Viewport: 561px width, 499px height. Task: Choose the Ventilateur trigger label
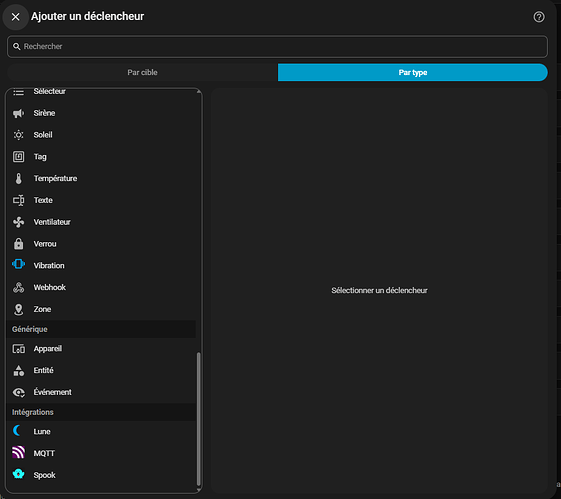click(52, 222)
